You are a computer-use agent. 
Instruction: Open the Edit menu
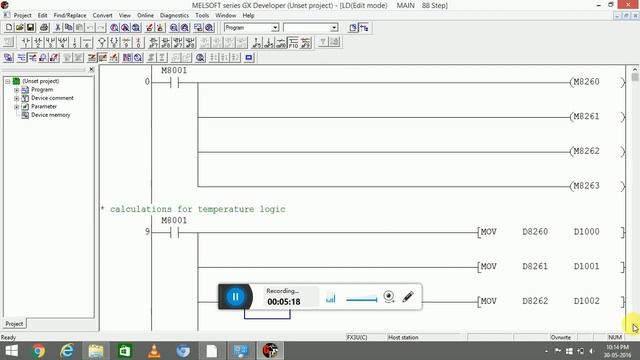(x=42, y=16)
